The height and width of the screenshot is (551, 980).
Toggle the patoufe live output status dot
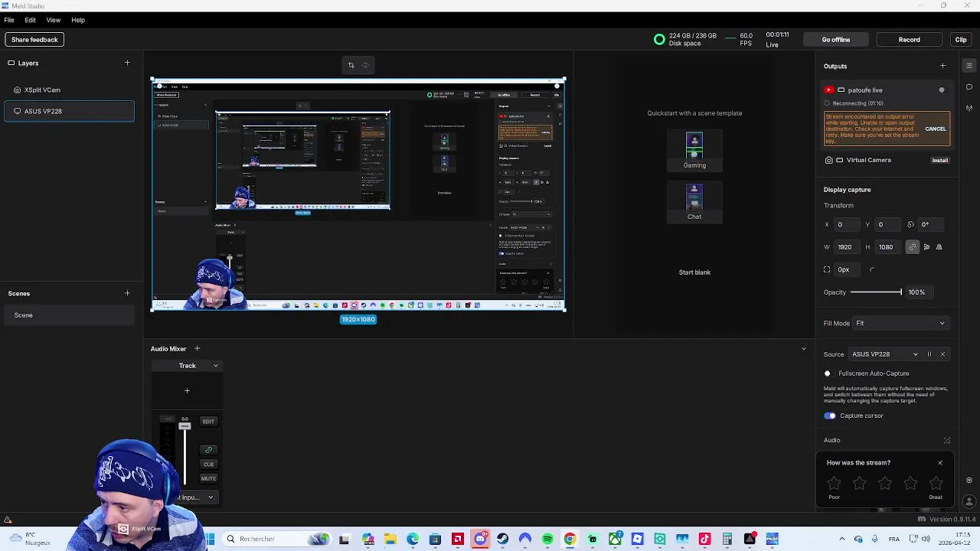click(942, 90)
